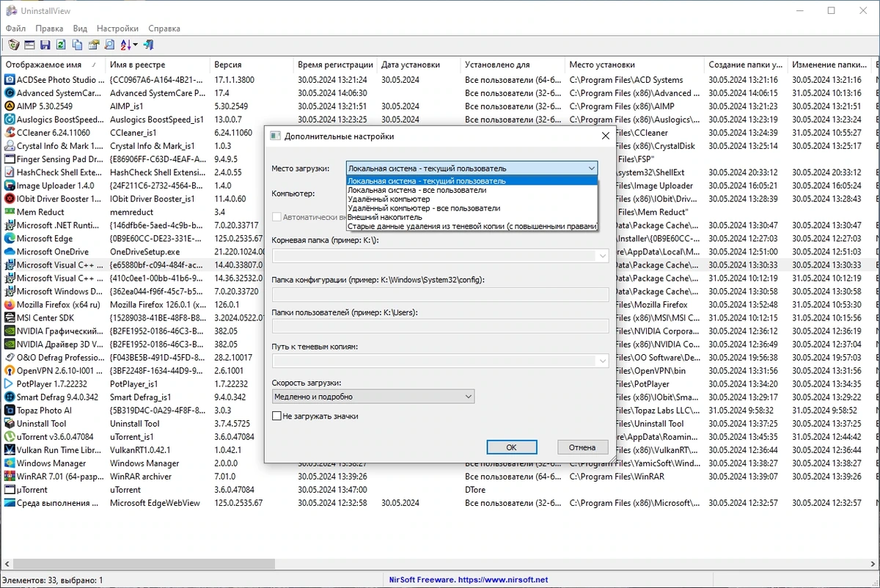Open the Вид menu

click(x=80, y=29)
